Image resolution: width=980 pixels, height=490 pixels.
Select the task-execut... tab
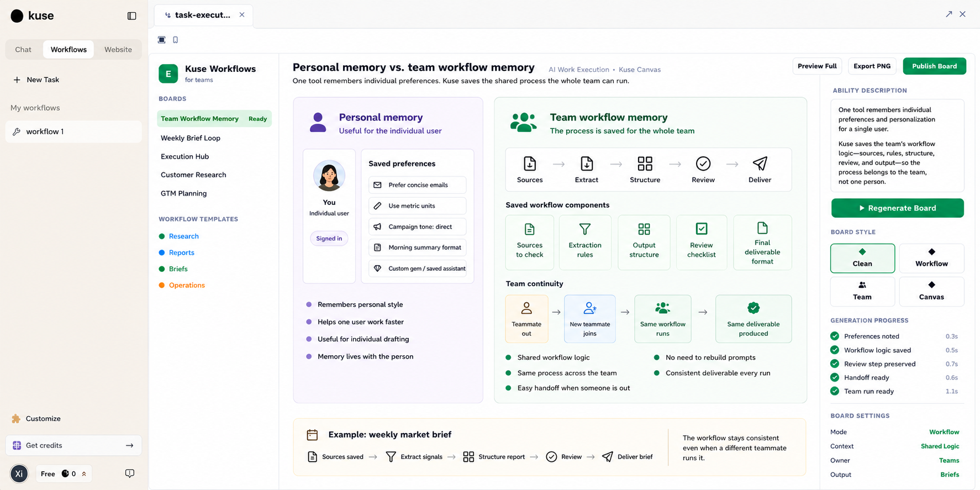[202, 15]
